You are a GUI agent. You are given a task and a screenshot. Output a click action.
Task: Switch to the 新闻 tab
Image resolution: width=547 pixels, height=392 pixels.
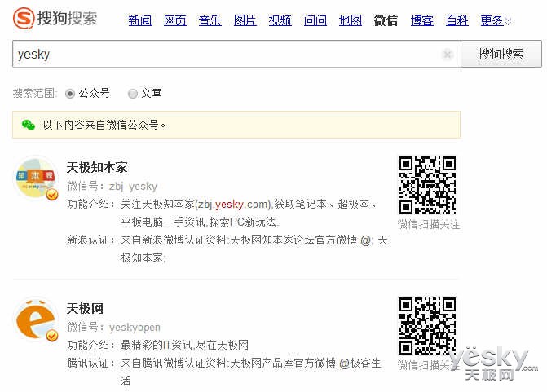(x=140, y=20)
